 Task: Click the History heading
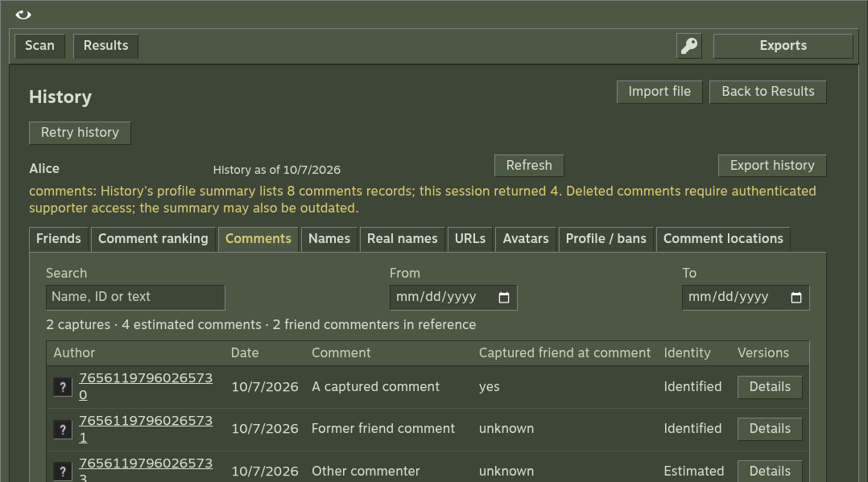[60, 97]
